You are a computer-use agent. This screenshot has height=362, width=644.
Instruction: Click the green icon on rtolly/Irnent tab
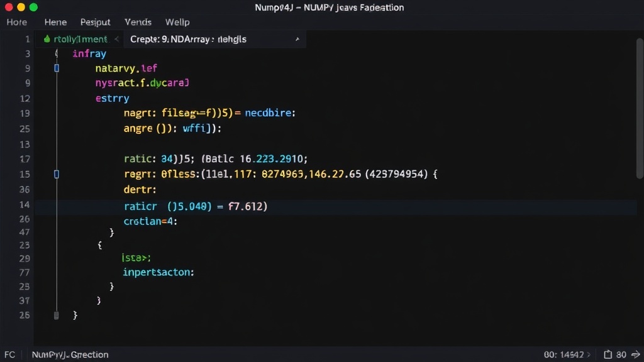[47, 39]
